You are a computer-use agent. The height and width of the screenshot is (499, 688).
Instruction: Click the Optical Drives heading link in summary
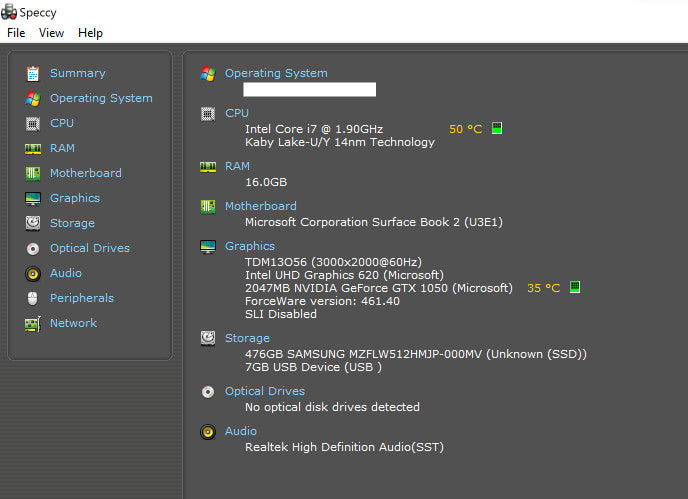[265, 391]
